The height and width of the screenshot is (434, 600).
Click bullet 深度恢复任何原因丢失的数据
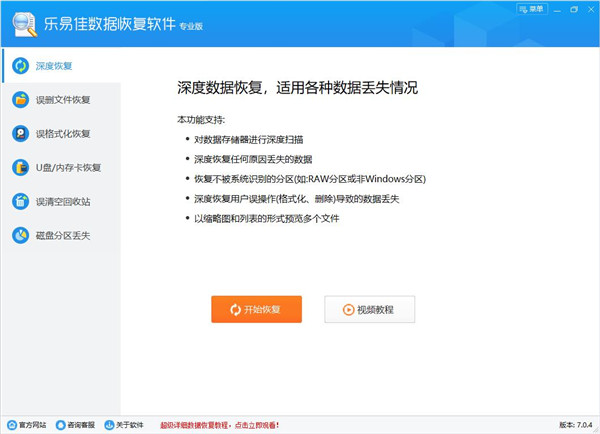click(253, 159)
